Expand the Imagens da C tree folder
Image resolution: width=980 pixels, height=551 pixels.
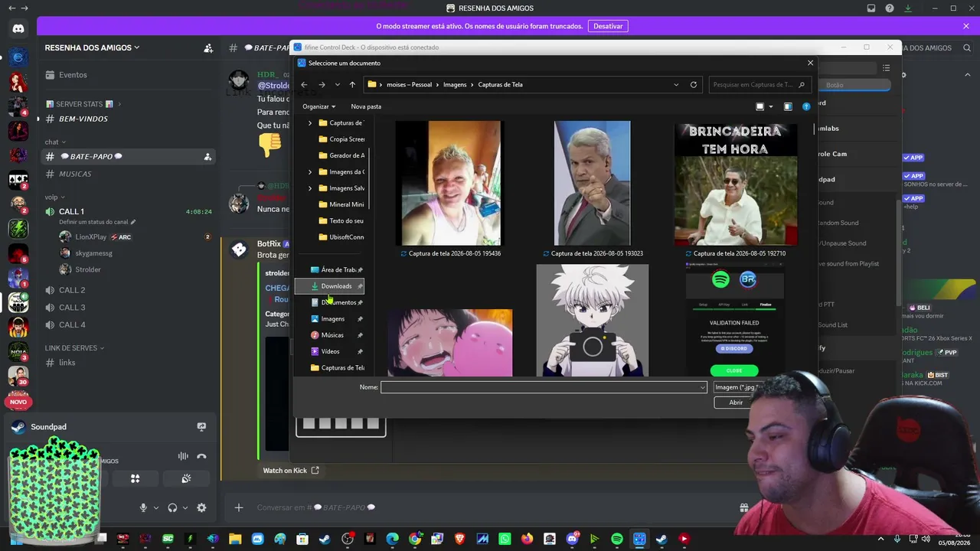point(310,172)
